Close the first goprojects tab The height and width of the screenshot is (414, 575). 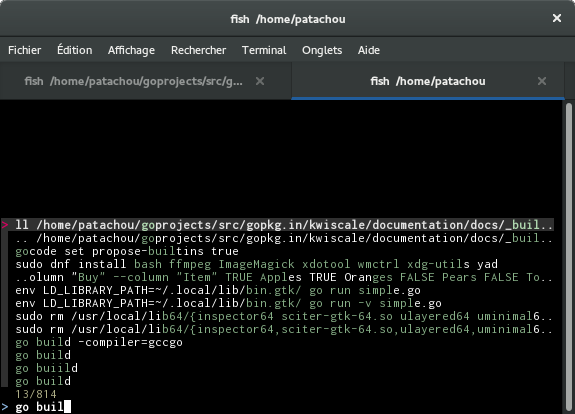260,81
